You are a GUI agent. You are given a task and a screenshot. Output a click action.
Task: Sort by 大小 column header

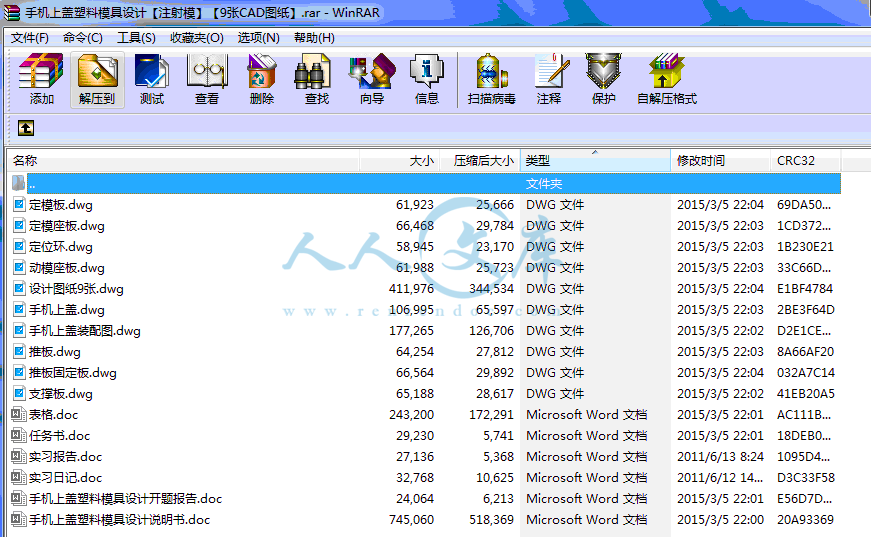click(x=400, y=160)
